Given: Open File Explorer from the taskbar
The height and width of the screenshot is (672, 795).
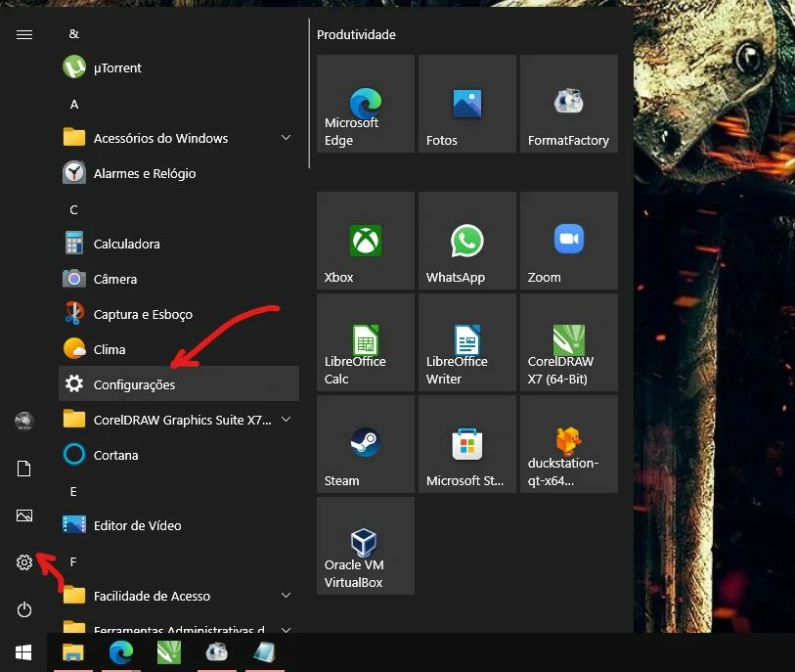Looking at the screenshot, I should click(73, 652).
